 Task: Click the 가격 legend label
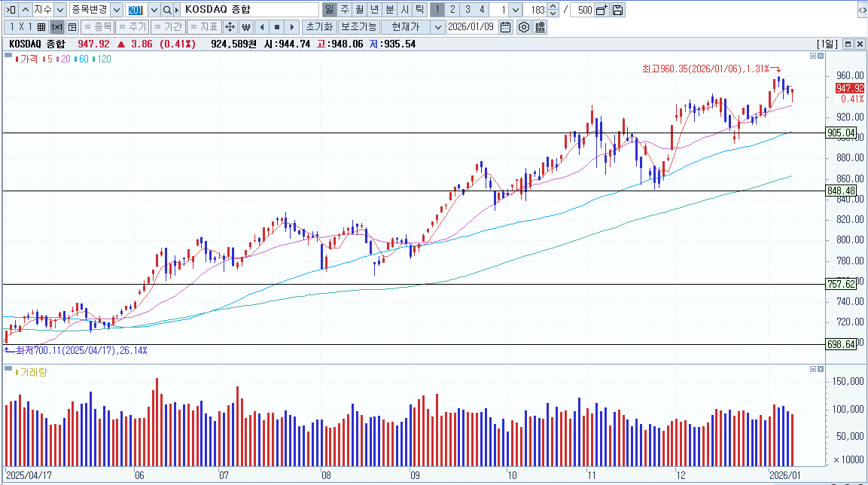pyautogui.click(x=28, y=59)
